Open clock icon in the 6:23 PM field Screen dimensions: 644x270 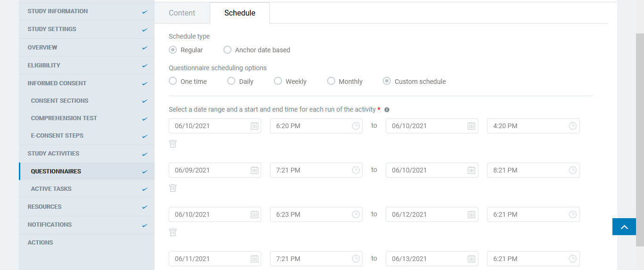click(356, 214)
